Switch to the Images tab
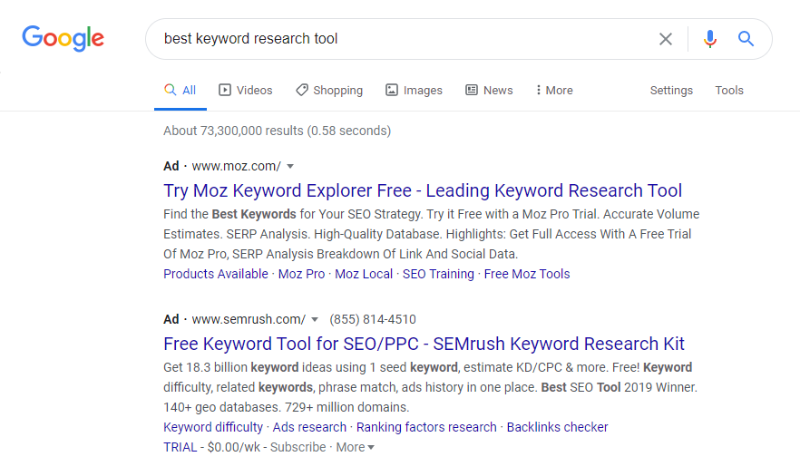 click(414, 90)
